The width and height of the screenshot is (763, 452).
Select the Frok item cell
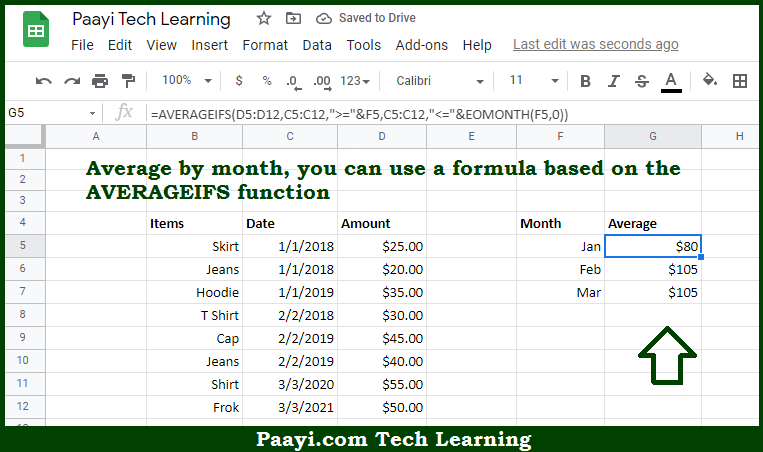(194, 407)
